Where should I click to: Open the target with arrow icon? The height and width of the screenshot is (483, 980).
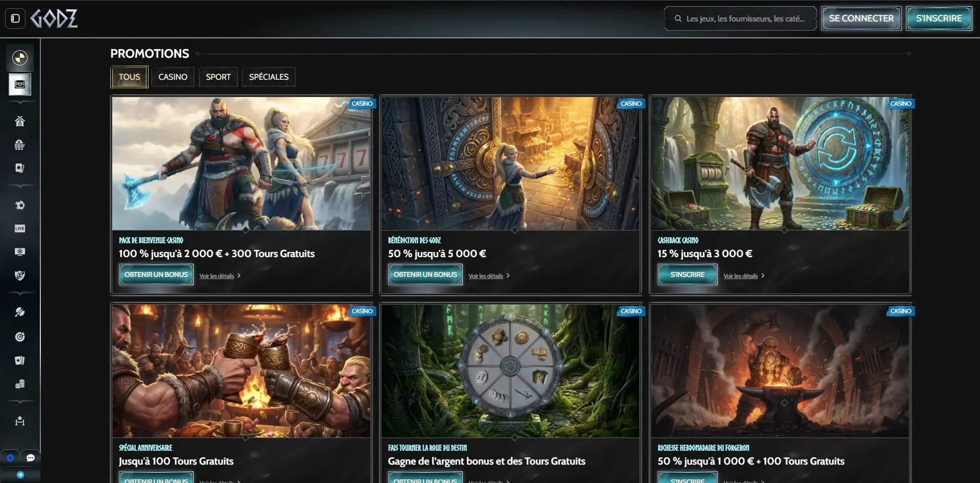pyautogui.click(x=20, y=336)
